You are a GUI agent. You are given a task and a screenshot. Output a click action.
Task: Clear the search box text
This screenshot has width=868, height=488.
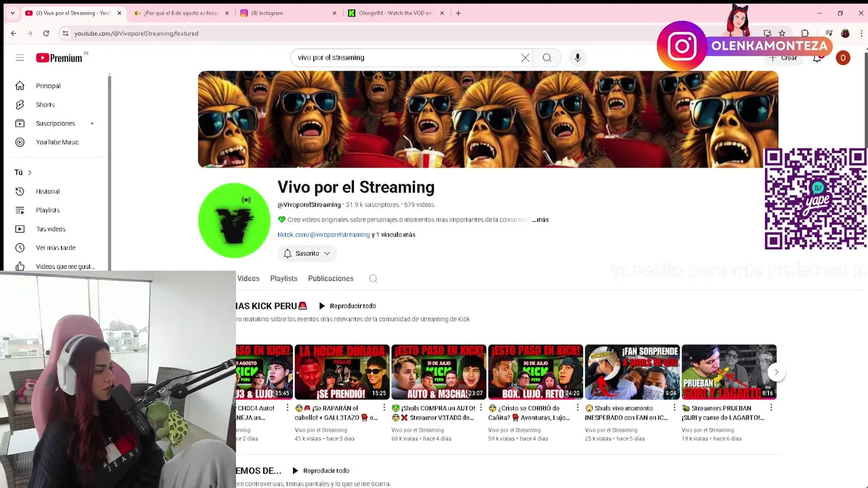point(525,58)
